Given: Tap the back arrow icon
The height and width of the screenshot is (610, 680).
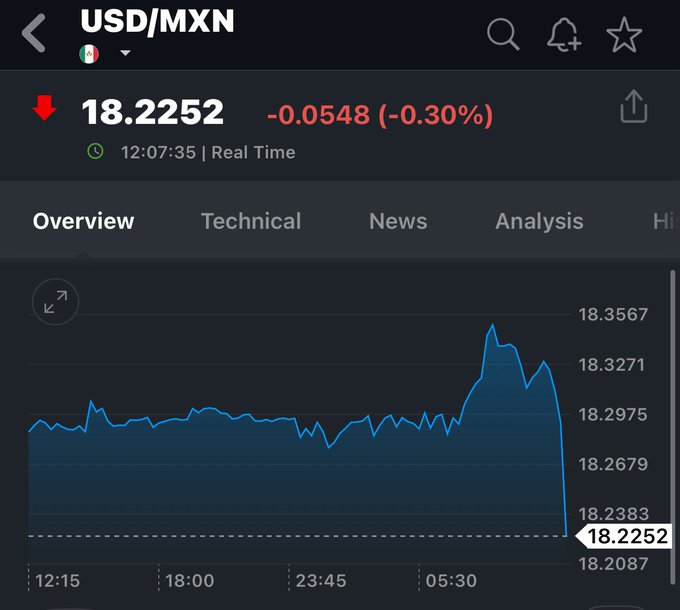Looking at the screenshot, I should (x=35, y=32).
